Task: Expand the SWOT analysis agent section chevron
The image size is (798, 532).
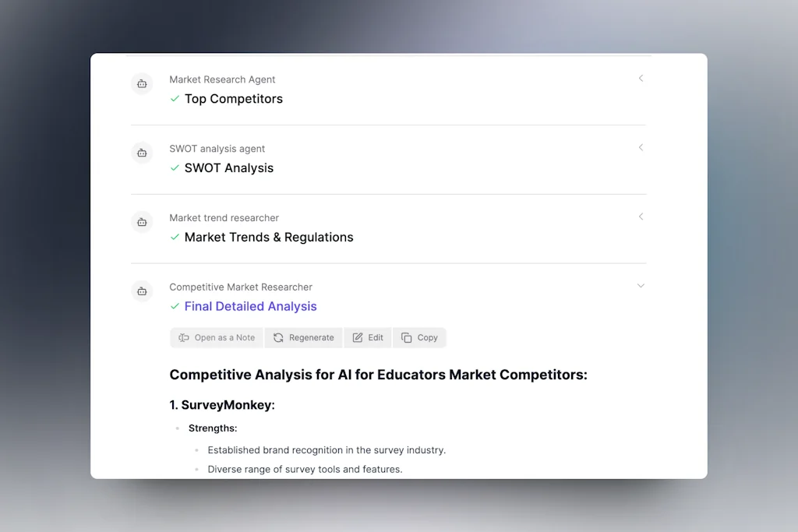Action: coord(641,147)
